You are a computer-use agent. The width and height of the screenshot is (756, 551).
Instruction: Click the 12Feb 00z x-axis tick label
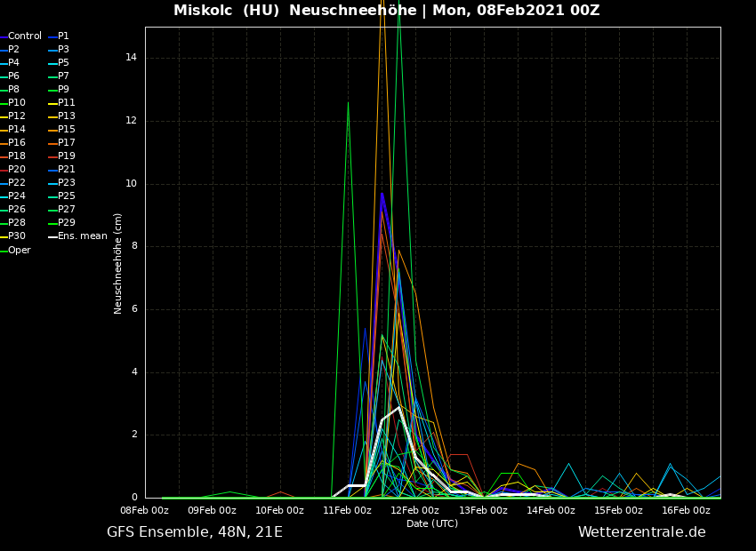(x=414, y=511)
